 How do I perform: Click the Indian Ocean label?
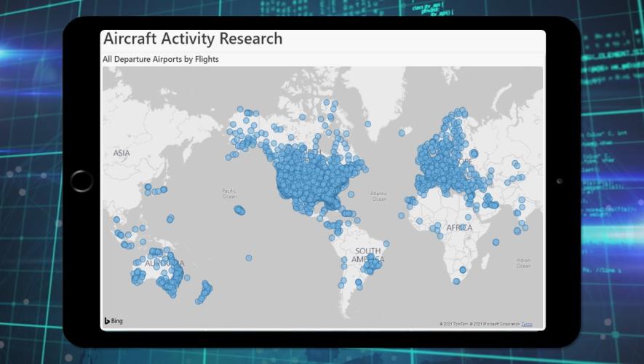click(x=523, y=263)
